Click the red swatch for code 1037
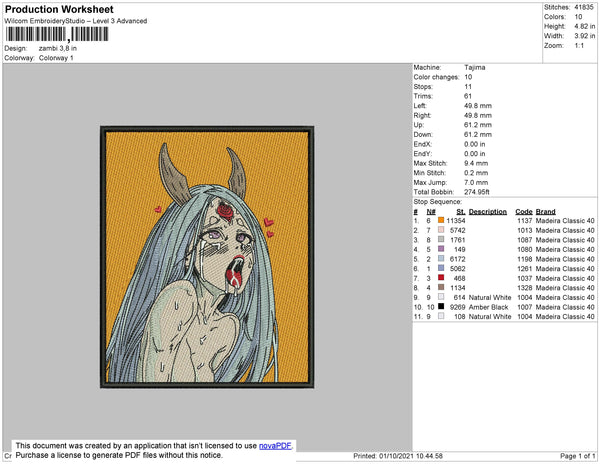This screenshot has height=464, width=600. coord(441,278)
